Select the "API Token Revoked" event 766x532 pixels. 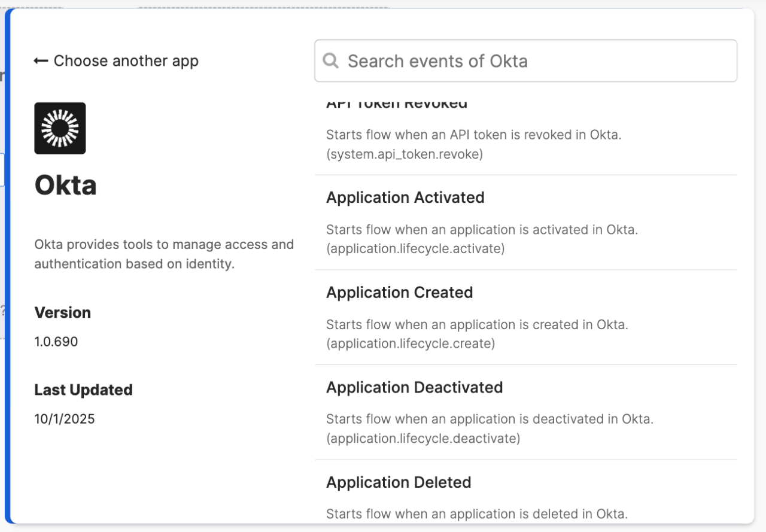point(397,103)
